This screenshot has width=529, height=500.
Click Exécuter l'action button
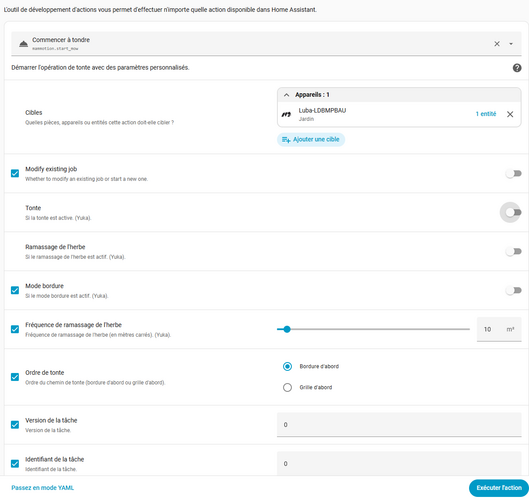point(499,488)
